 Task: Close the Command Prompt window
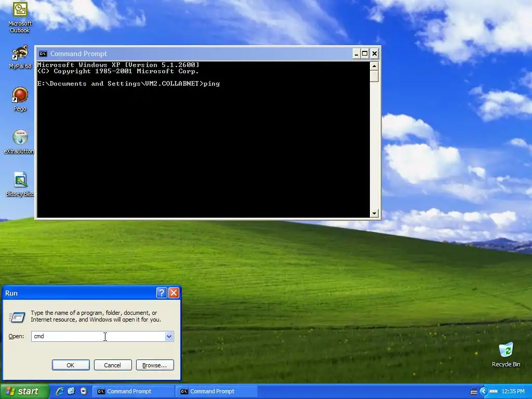pyautogui.click(x=374, y=54)
